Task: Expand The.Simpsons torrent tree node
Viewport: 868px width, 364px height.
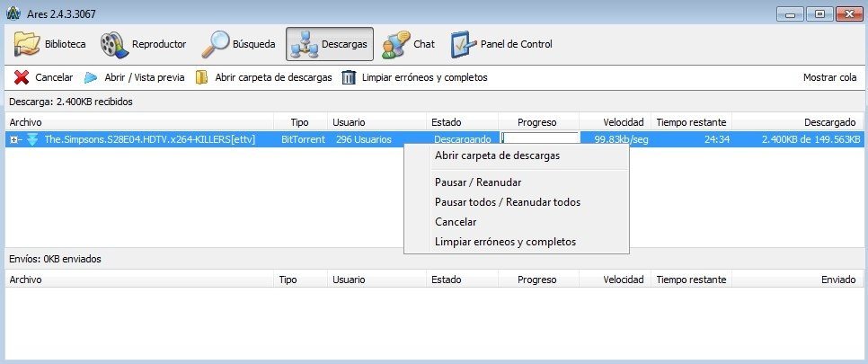Action: [x=13, y=140]
